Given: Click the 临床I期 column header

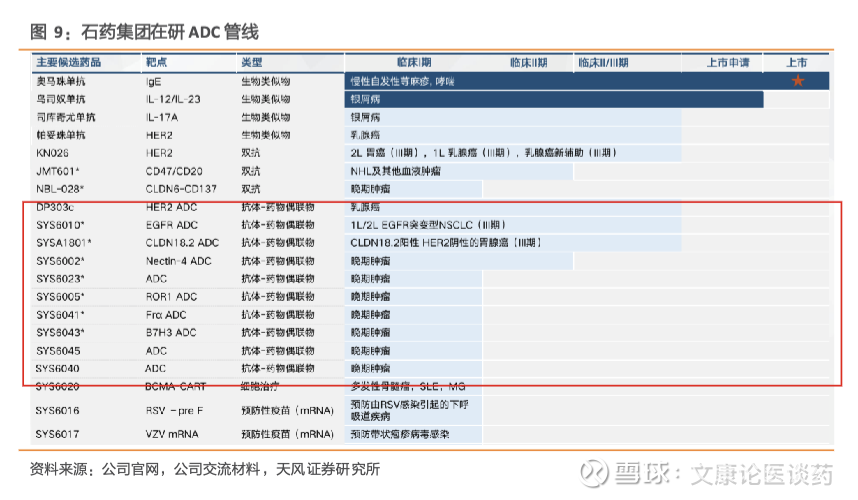Looking at the screenshot, I should [x=414, y=62].
